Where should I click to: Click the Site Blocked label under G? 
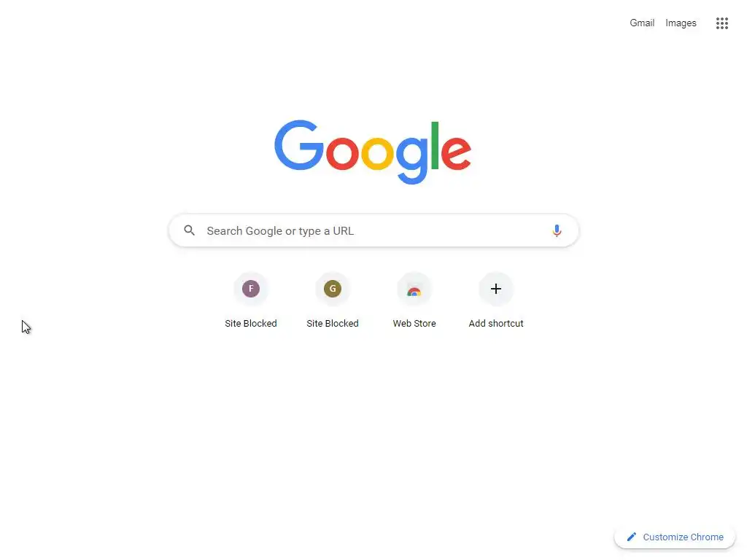[x=333, y=323]
